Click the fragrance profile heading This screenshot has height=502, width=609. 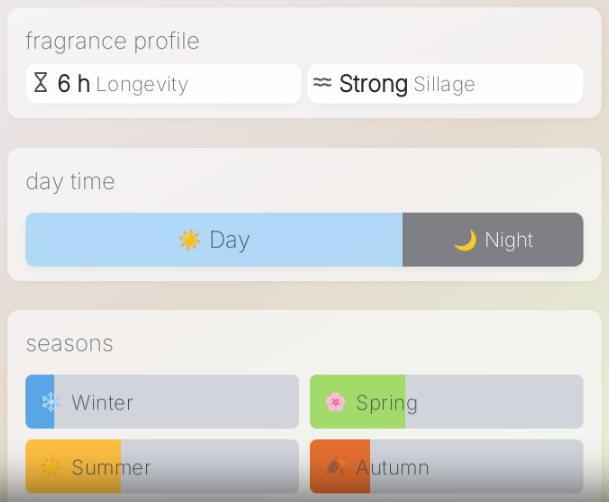tap(112, 41)
